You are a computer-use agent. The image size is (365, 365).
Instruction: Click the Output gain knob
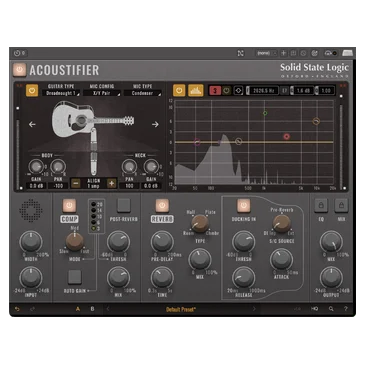coord(331,277)
